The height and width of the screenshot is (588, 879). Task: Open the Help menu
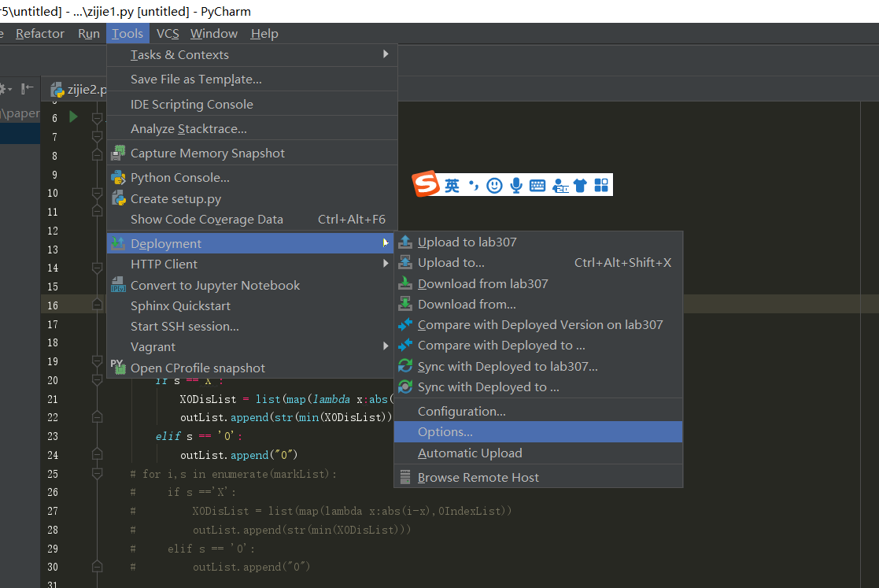tap(264, 34)
